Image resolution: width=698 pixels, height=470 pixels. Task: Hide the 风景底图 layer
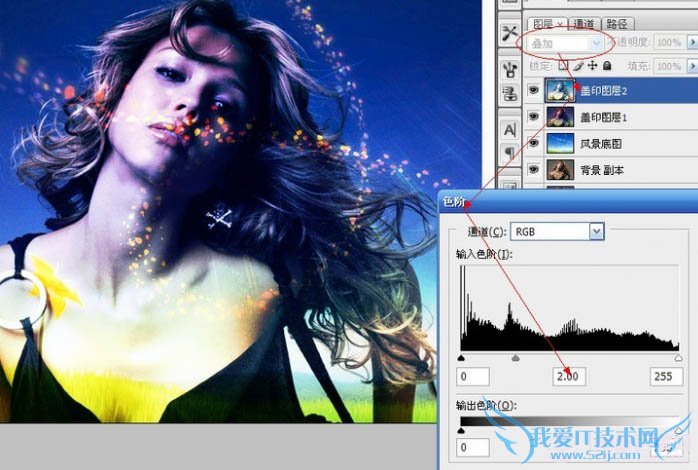[533, 143]
